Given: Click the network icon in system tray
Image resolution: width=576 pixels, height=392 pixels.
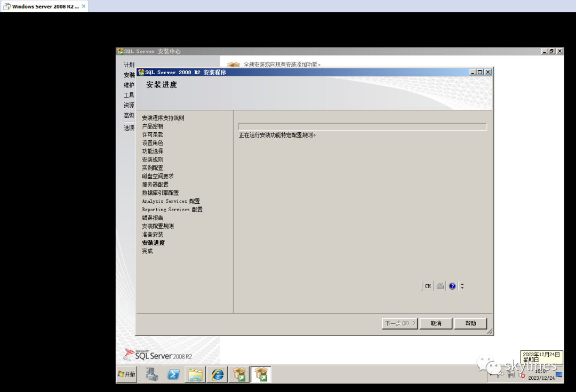Looking at the screenshot, I should [511, 375].
